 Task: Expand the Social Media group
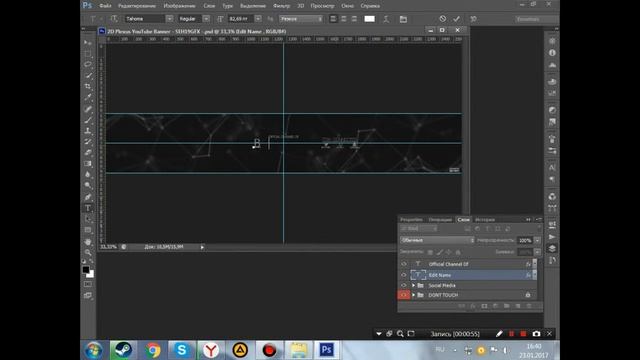click(413, 285)
